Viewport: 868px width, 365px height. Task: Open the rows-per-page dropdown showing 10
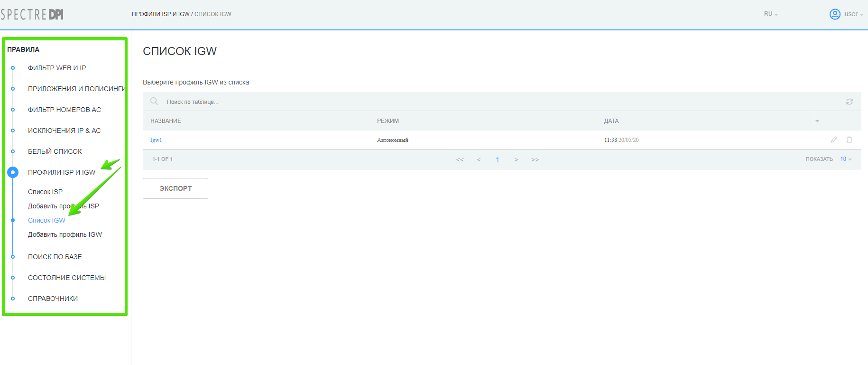click(846, 159)
